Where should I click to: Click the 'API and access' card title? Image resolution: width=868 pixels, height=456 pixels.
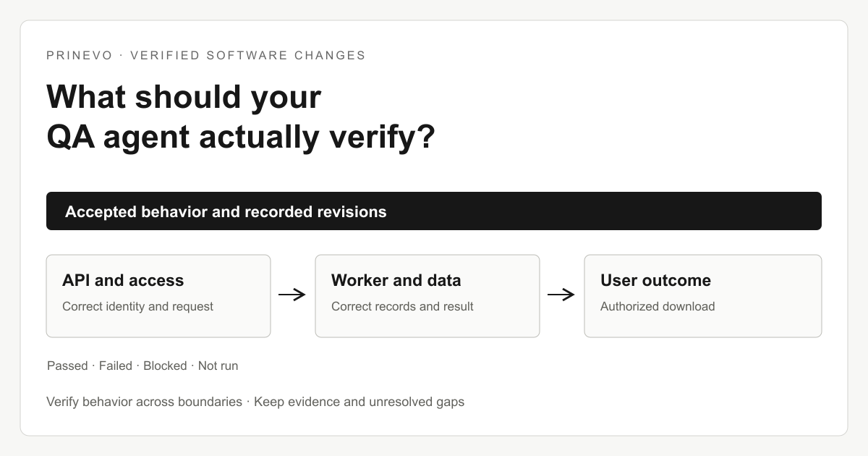tap(123, 280)
